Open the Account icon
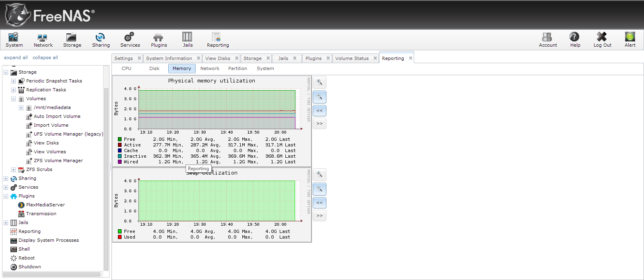This screenshot has width=644, height=280. click(x=548, y=40)
